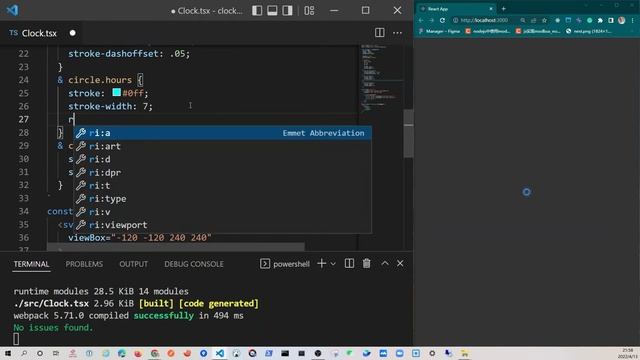640x360 pixels.
Task: Open the VS Code application menu icon
Action: pos(12,10)
